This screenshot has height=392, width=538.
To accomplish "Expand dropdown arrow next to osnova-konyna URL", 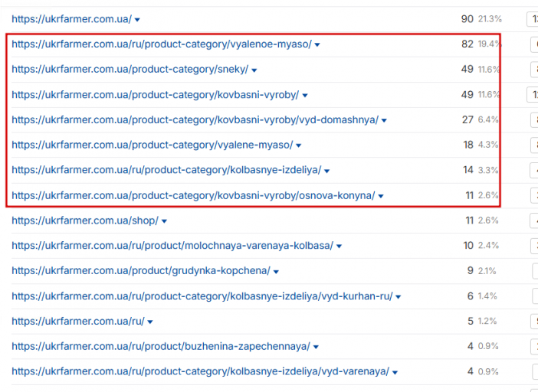I will [x=381, y=196].
